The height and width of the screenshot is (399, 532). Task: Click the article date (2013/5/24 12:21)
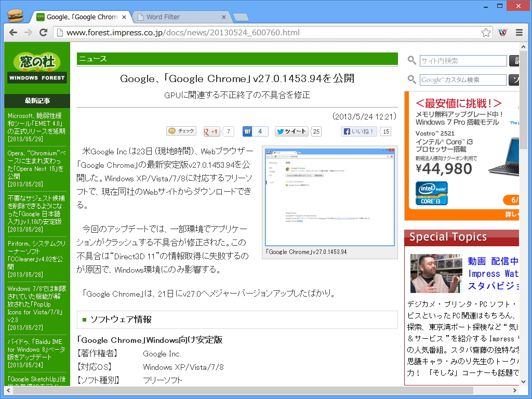[364, 117]
